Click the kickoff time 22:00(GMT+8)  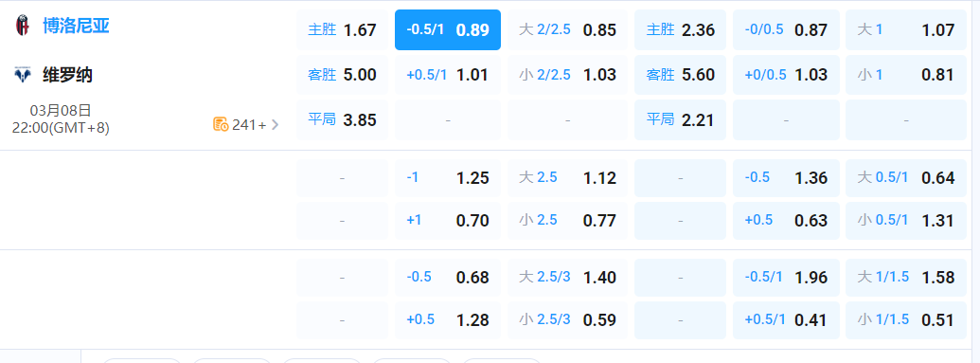[61, 128]
